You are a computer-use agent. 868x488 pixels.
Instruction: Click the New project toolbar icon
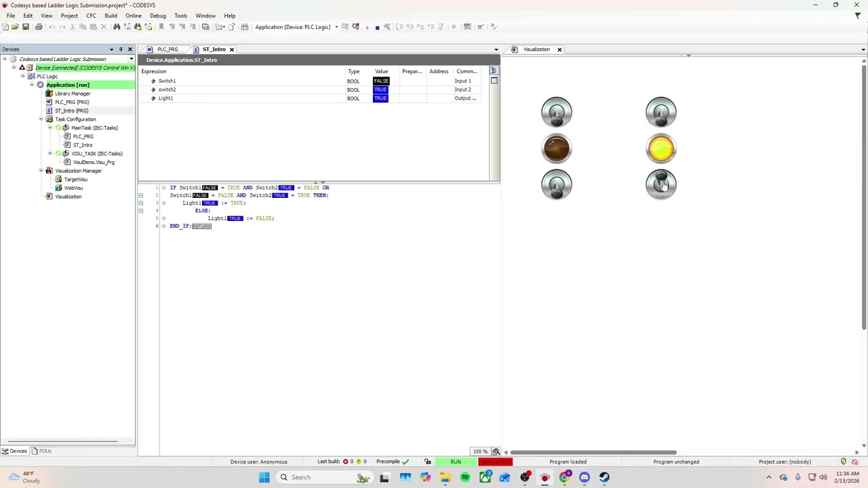coord(5,26)
